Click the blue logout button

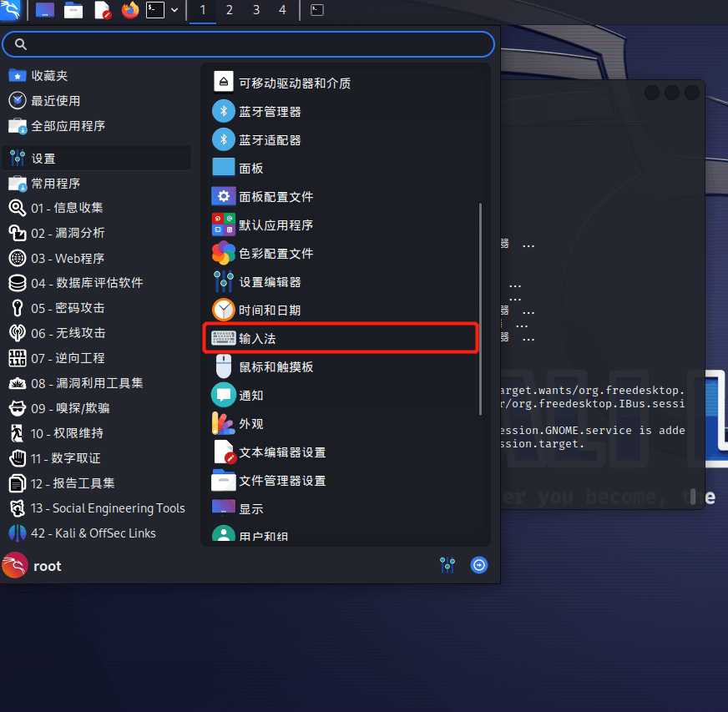(478, 565)
